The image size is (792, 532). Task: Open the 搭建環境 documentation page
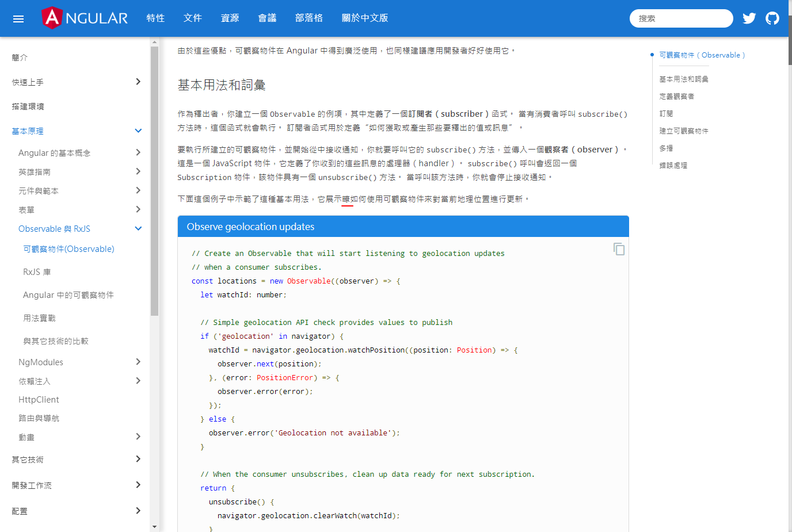click(29, 106)
